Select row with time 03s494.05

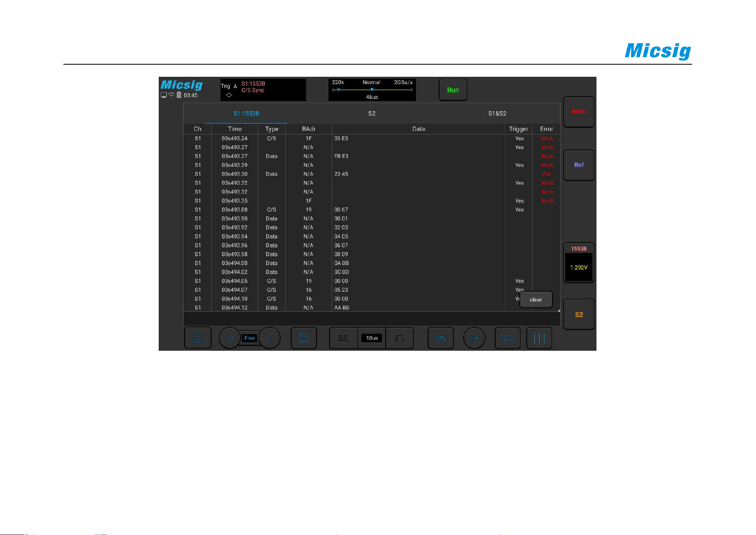click(372, 281)
